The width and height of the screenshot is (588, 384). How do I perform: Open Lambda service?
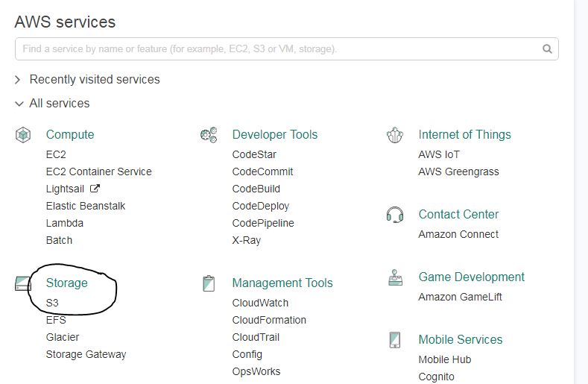tap(65, 224)
